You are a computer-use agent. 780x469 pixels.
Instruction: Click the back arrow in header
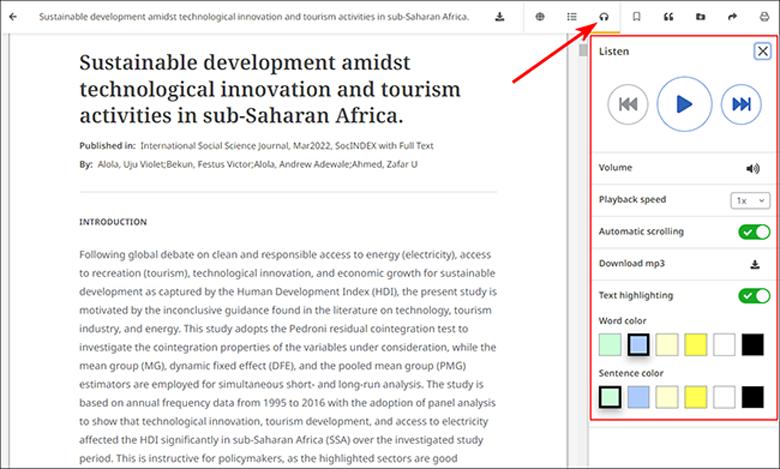pos(13,17)
